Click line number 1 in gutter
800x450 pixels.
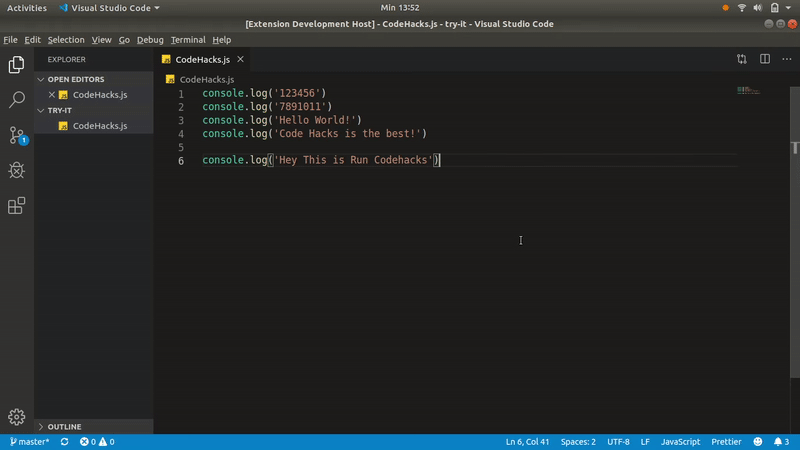click(181, 94)
